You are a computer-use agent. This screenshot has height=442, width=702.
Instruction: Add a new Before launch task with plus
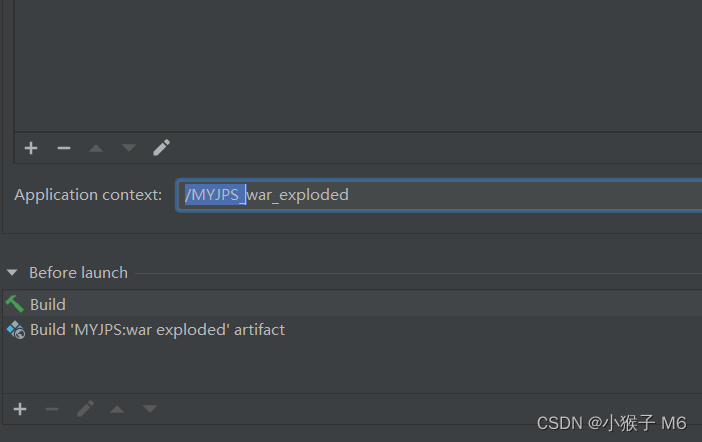(x=20, y=409)
